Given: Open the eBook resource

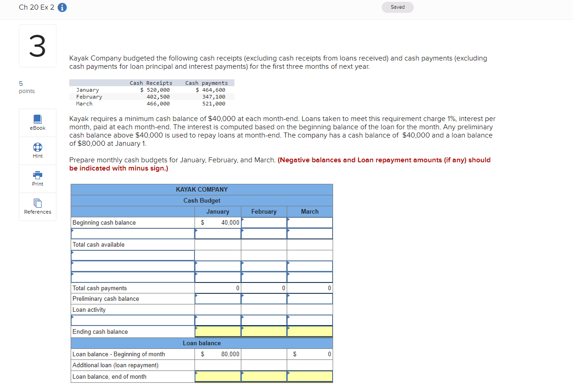Looking at the screenshot, I should pos(38,122).
